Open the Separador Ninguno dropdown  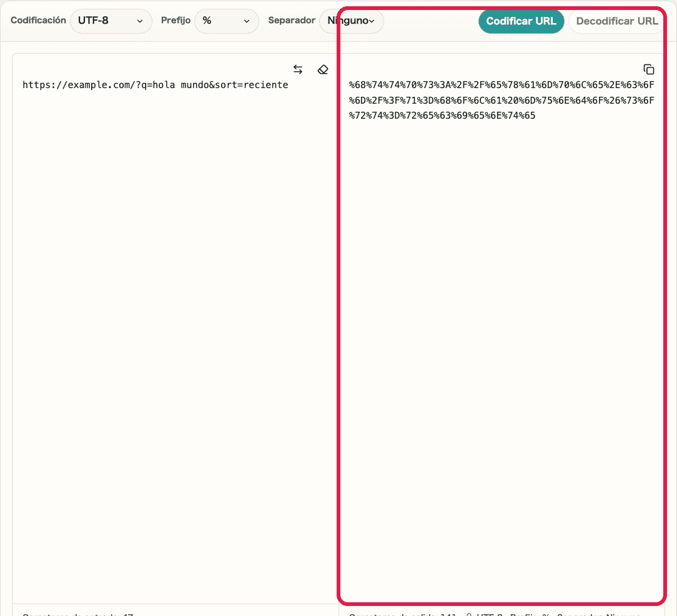coord(351,21)
